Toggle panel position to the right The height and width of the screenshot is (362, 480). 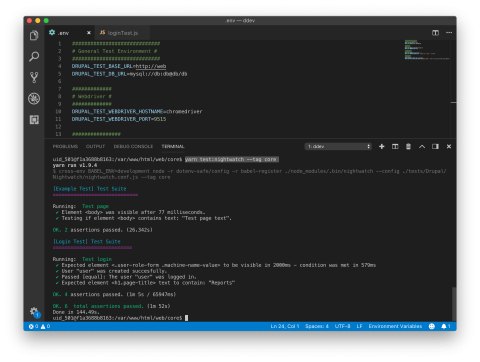pos(435,146)
